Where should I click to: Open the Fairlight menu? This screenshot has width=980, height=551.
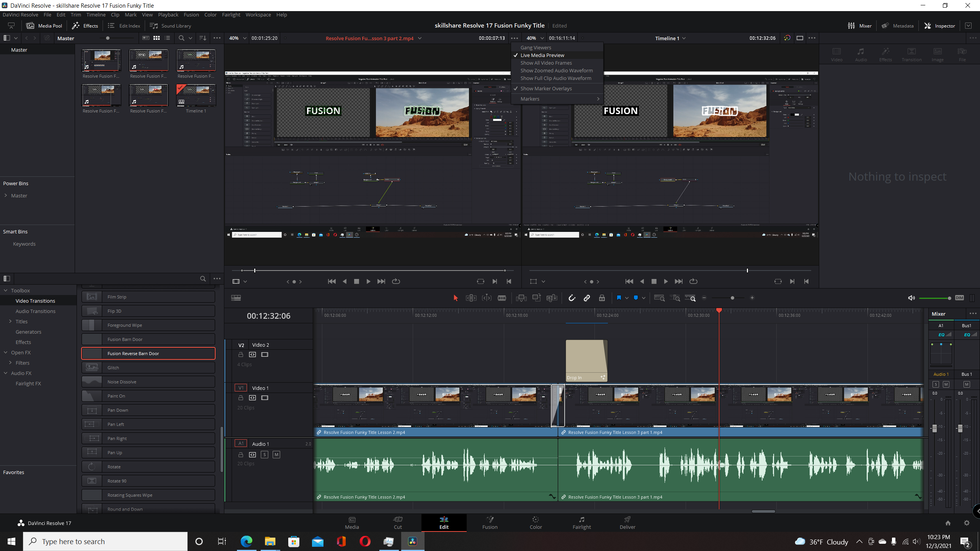[231, 15]
